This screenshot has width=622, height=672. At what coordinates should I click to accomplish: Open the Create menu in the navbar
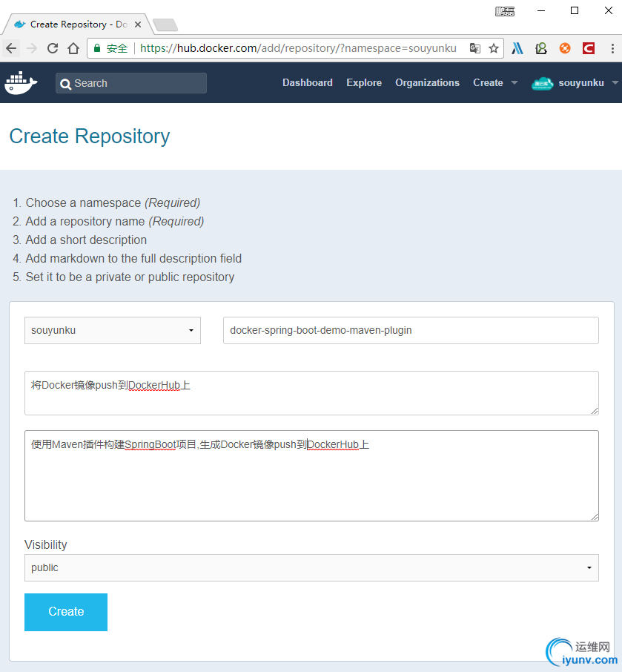coord(488,83)
